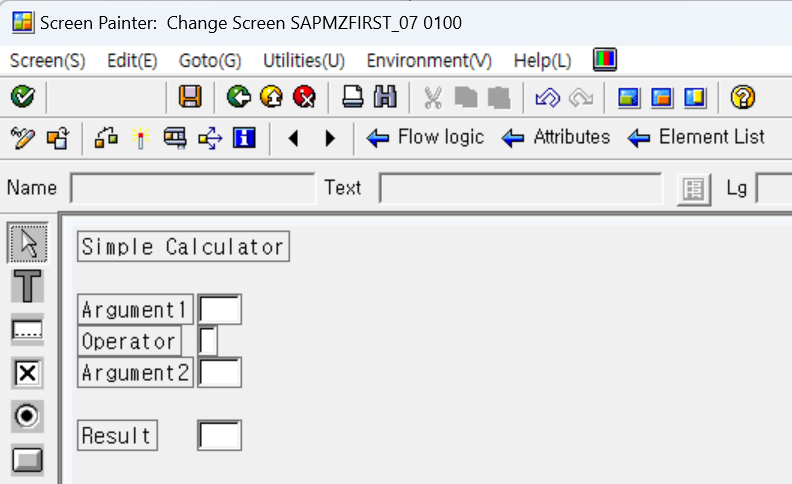Go to Flow logic
This screenshot has width=792, height=484.
tap(425, 137)
